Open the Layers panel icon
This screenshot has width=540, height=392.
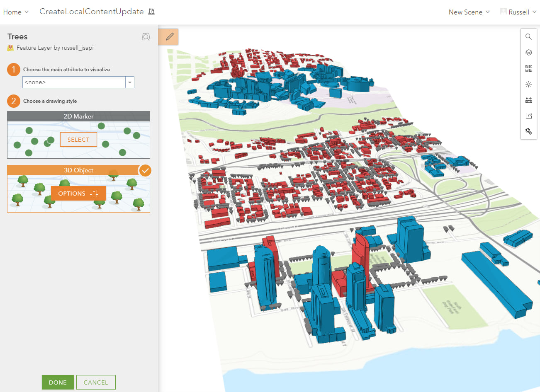[528, 53]
